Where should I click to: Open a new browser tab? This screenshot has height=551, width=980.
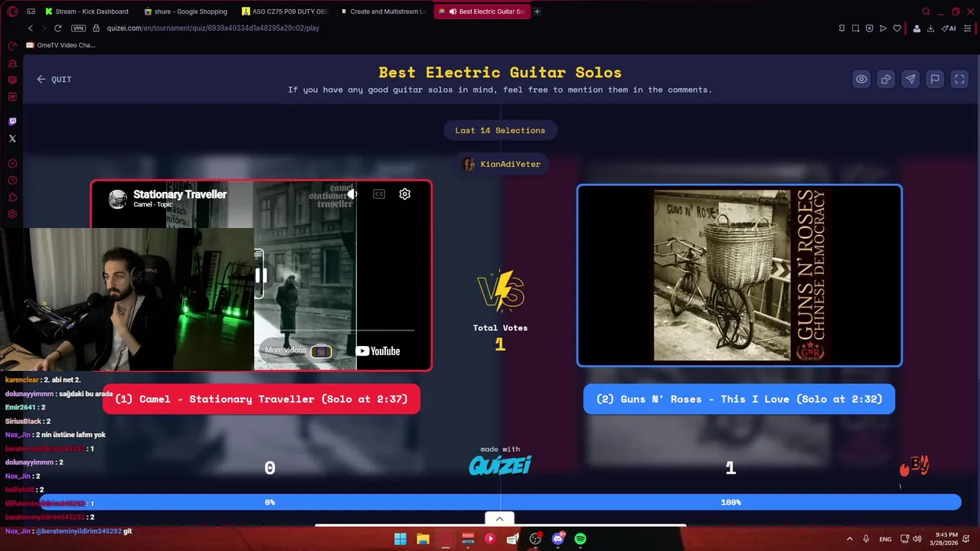click(x=537, y=11)
